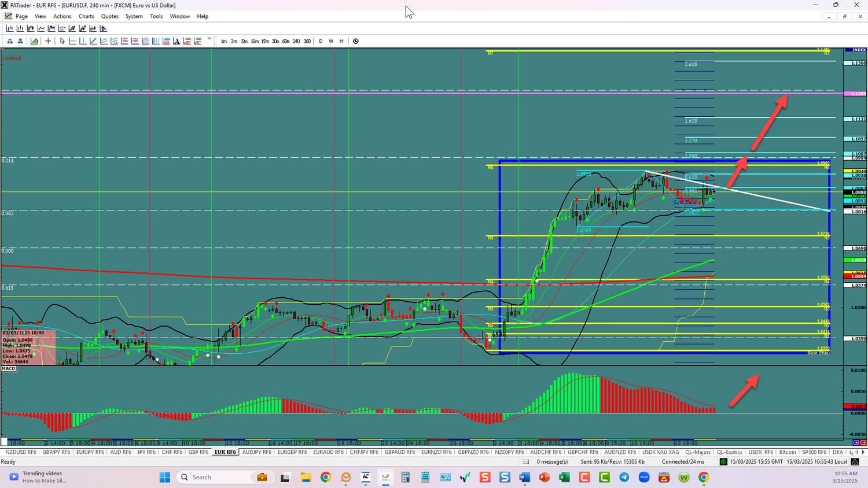Set timeframe to 1m

tap(224, 41)
